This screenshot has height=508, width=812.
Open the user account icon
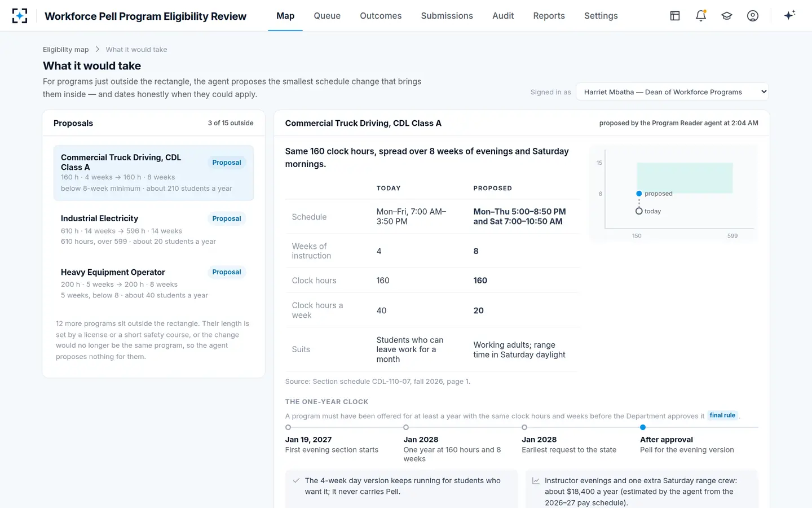pos(753,16)
